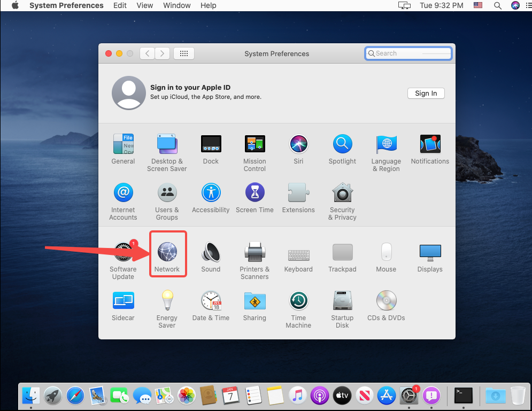
Task: Open Photos from the Dock
Action: coord(187,396)
